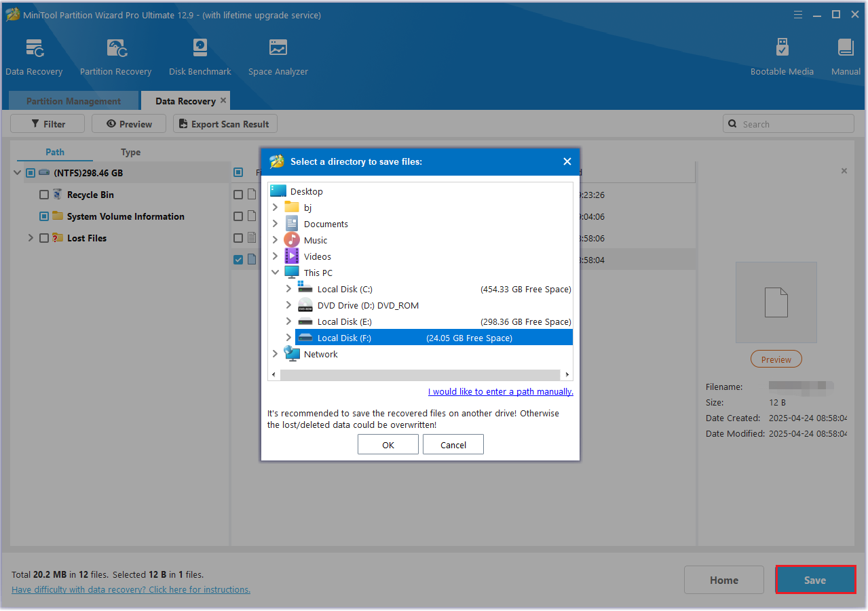
Task: Switch to the Type view tab
Action: pyautogui.click(x=131, y=152)
